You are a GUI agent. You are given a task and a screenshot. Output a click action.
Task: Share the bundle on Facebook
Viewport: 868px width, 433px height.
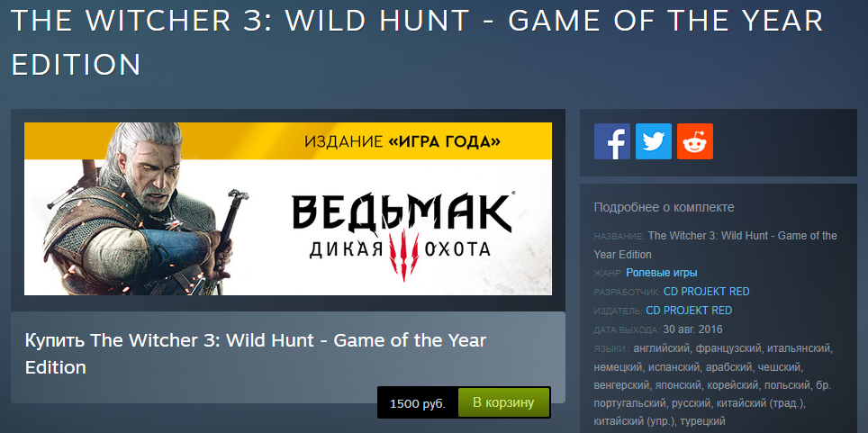tap(611, 141)
